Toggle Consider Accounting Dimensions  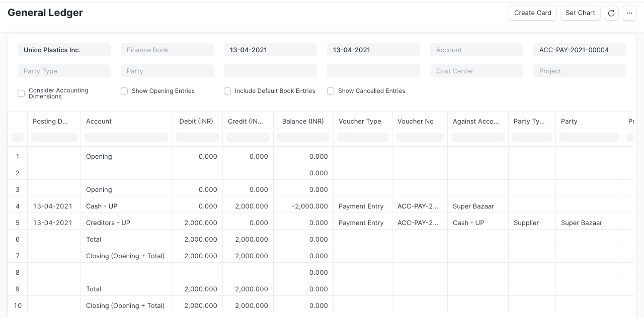(x=21, y=93)
